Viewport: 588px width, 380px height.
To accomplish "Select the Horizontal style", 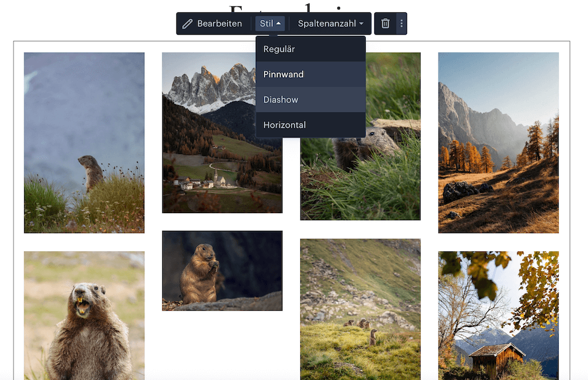I will 310,125.
